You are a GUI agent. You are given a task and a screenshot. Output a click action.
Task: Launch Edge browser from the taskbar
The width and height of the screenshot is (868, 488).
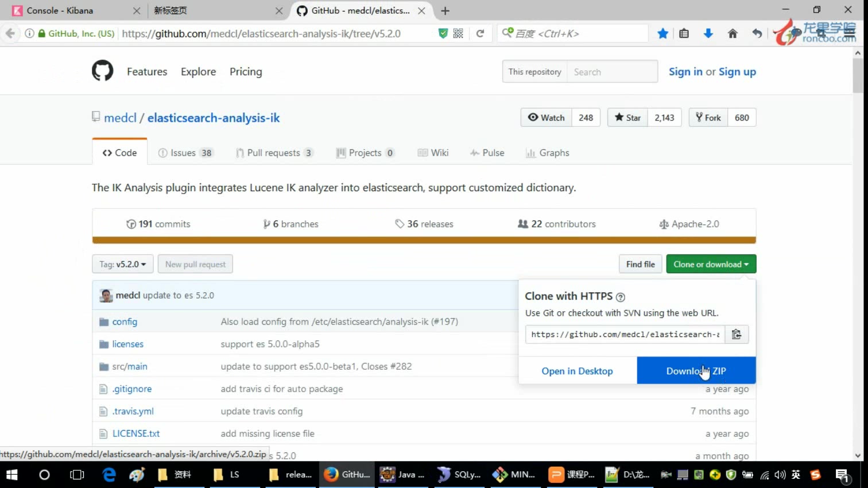click(x=109, y=475)
